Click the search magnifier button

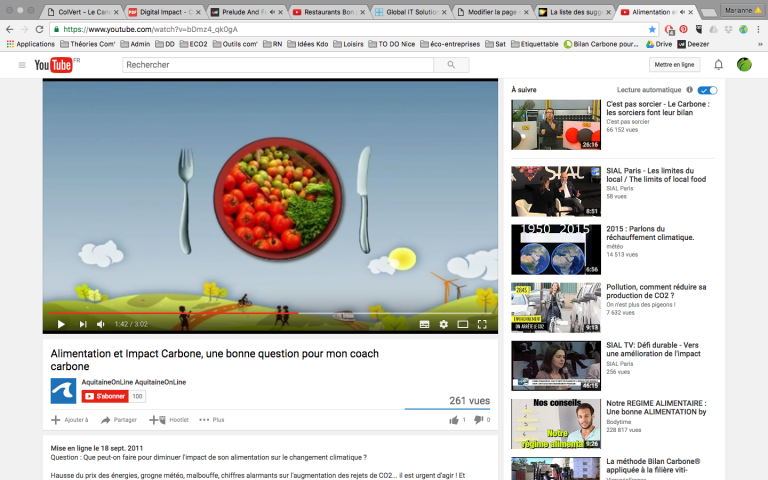(x=451, y=65)
